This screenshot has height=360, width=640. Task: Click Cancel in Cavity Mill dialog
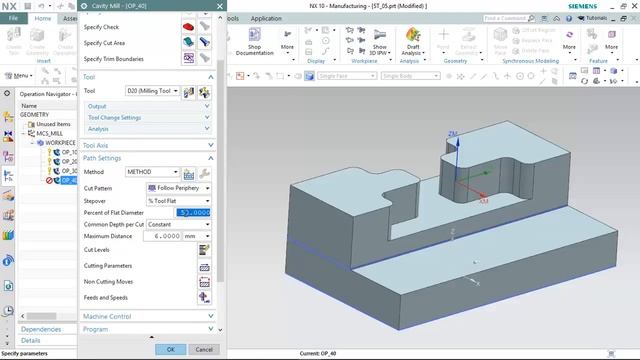pos(204,349)
